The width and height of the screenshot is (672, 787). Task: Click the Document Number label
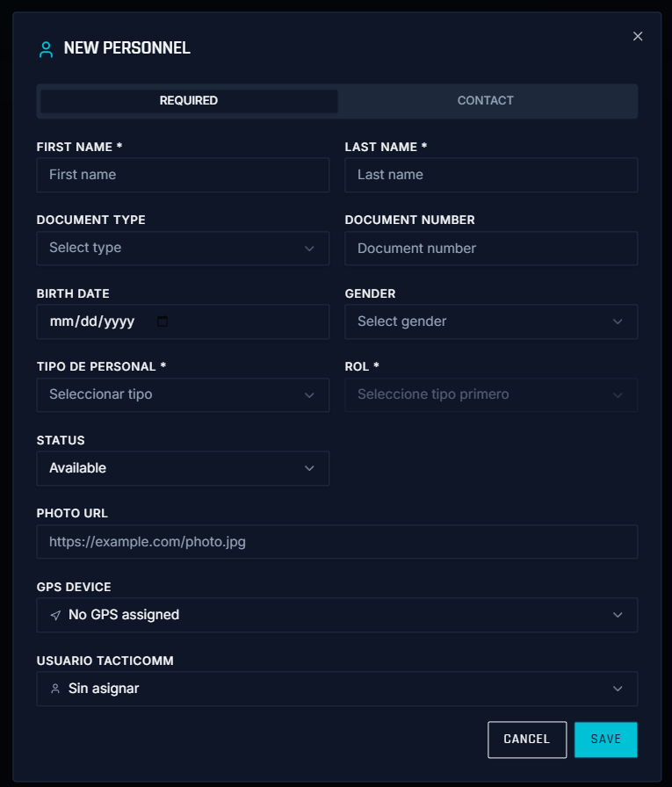409,220
